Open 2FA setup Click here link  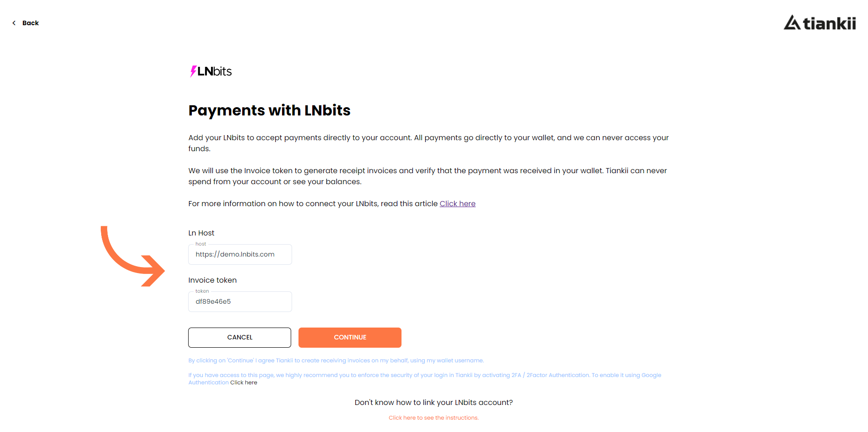[x=244, y=383]
